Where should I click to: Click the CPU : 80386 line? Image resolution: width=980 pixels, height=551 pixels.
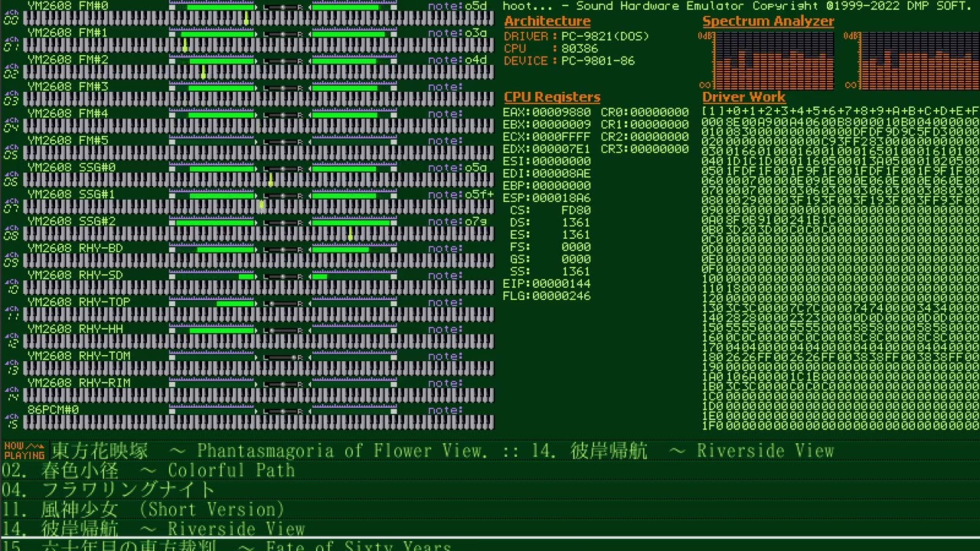pyautogui.click(x=551, y=48)
